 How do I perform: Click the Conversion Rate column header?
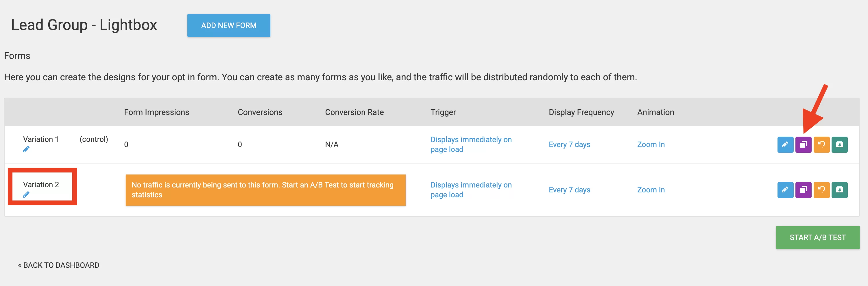(x=354, y=112)
